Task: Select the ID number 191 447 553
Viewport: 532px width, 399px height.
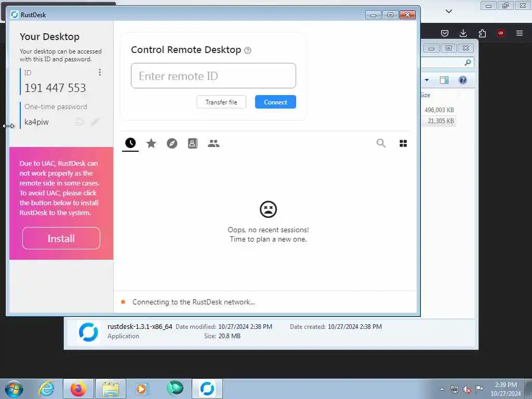Action: click(x=55, y=88)
